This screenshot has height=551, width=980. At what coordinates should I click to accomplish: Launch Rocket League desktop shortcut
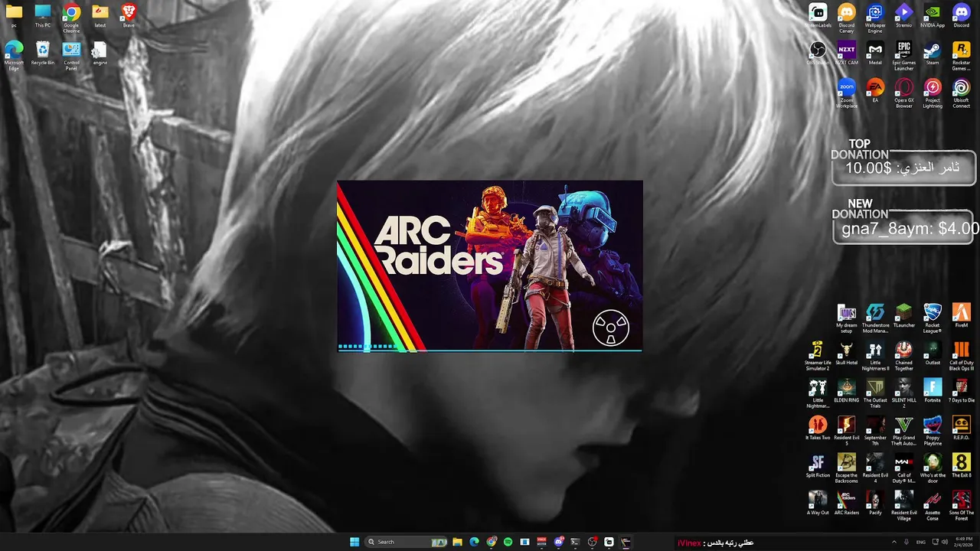[933, 318]
